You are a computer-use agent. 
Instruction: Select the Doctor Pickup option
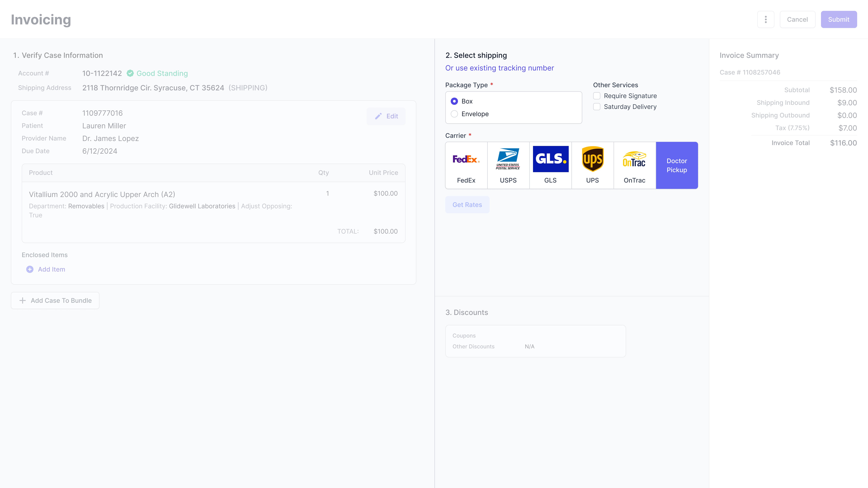point(677,165)
